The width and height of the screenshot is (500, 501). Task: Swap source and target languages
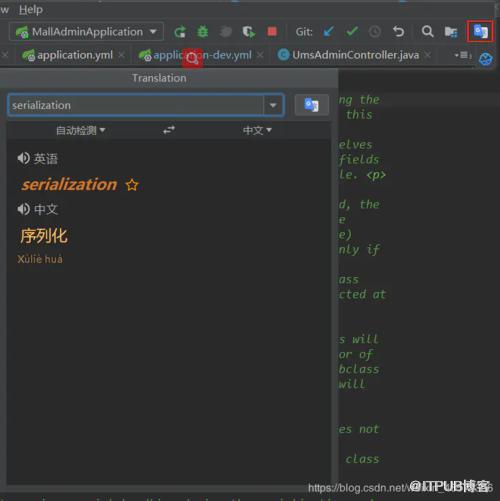click(x=169, y=130)
